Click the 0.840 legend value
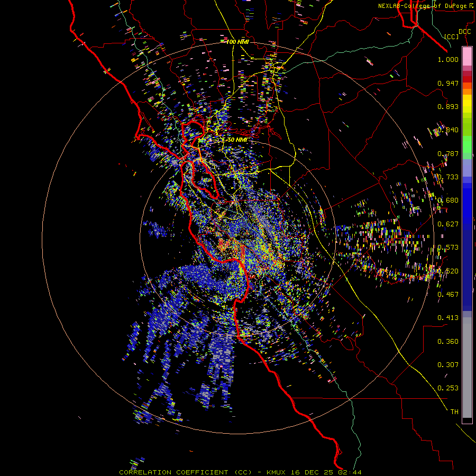Viewport: 476px width, 476px height. tap(448, 130)
